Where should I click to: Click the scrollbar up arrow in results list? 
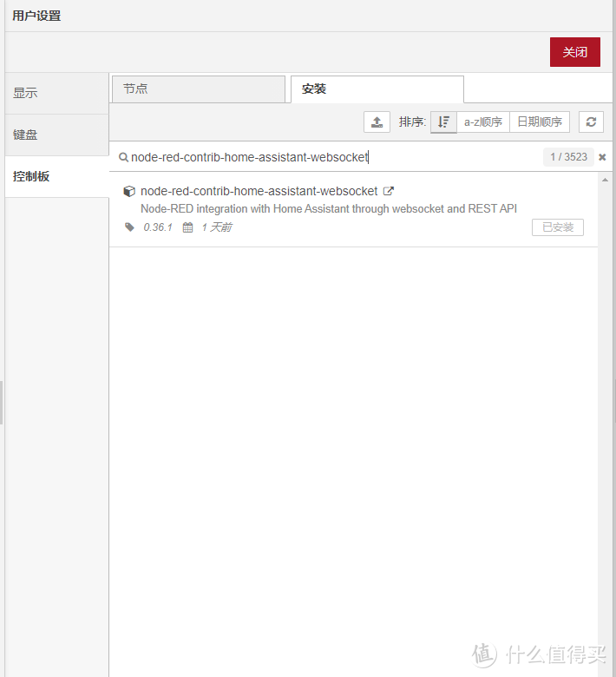point(605,180)
